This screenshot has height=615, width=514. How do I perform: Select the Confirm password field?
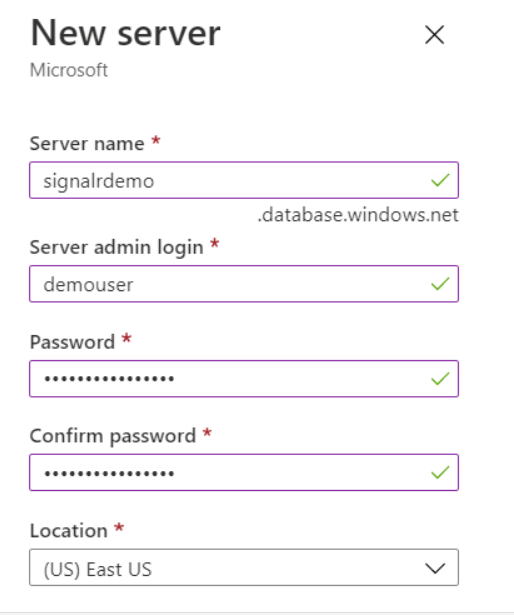click(x=244, y=472)
